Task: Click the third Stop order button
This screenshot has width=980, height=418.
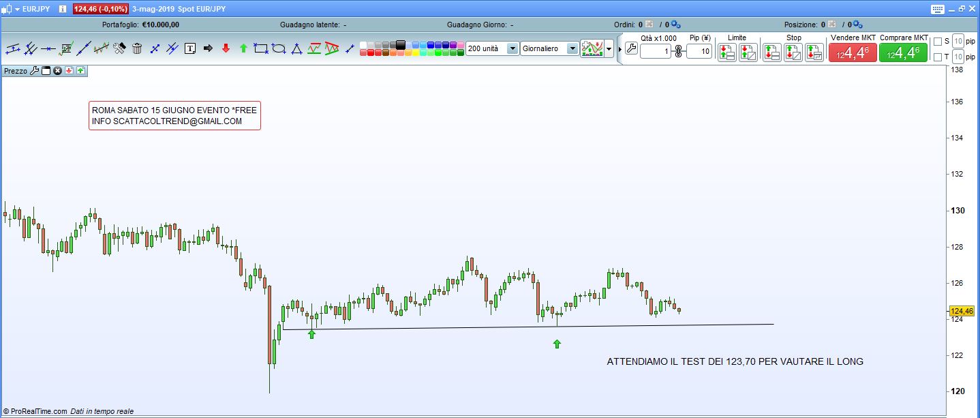Action: 814,52
